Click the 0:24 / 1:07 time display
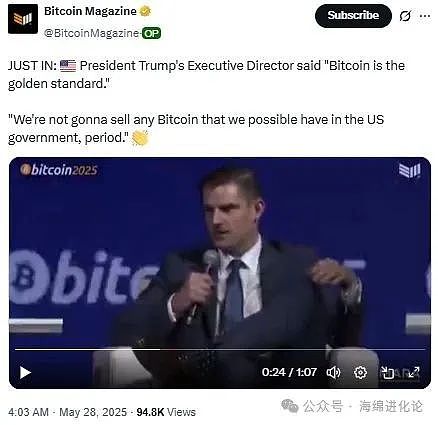This screenshot has height=425, width=438. point(289,372)
